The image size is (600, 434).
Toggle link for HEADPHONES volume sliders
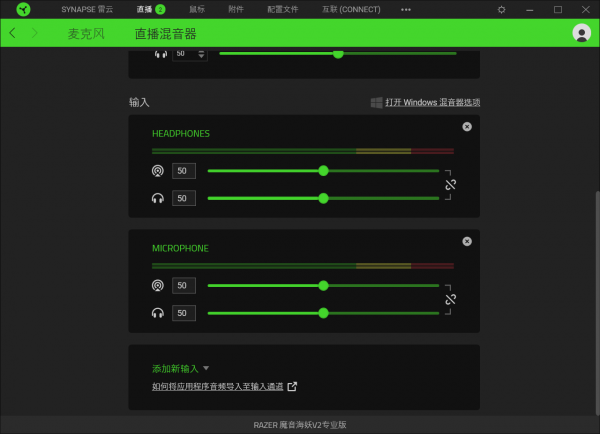(450, 185)
